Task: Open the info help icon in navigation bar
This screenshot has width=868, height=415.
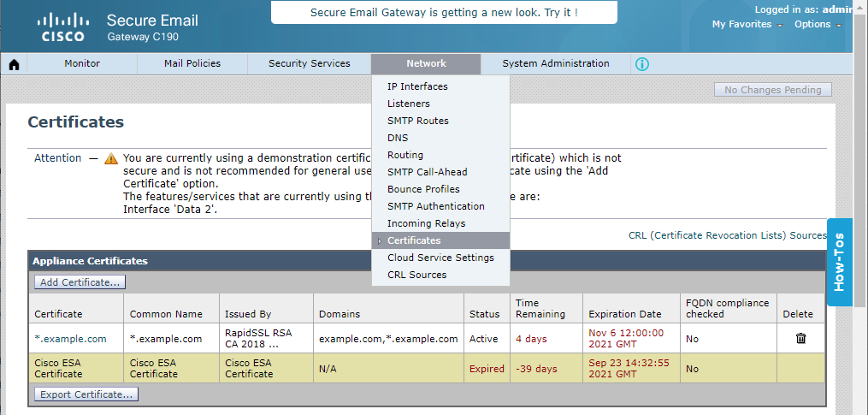Action: coord(642,64)
